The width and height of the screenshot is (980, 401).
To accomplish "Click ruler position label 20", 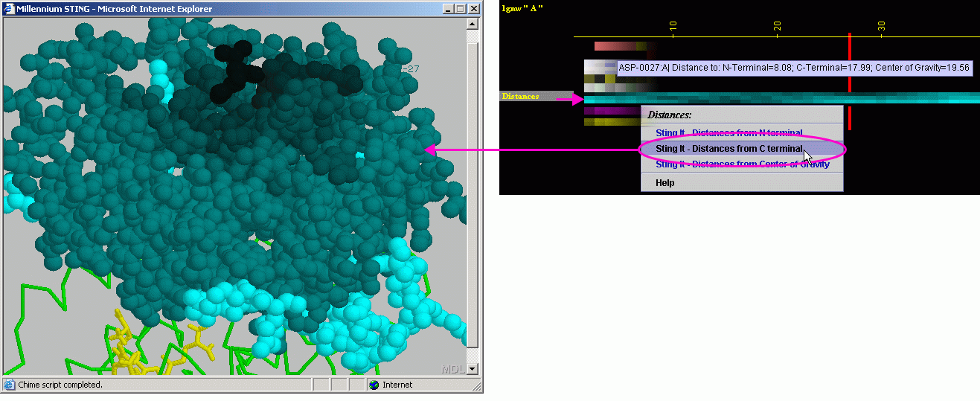I will click(x=777, y=28).
